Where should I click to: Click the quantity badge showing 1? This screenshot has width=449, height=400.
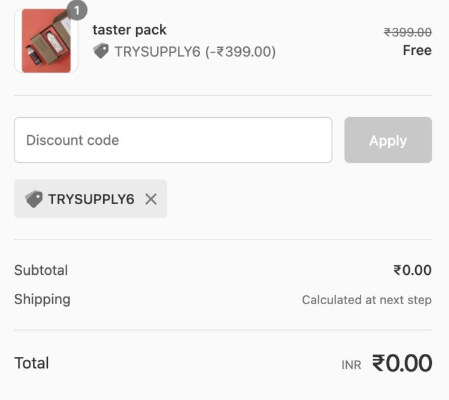coord(77,10)
